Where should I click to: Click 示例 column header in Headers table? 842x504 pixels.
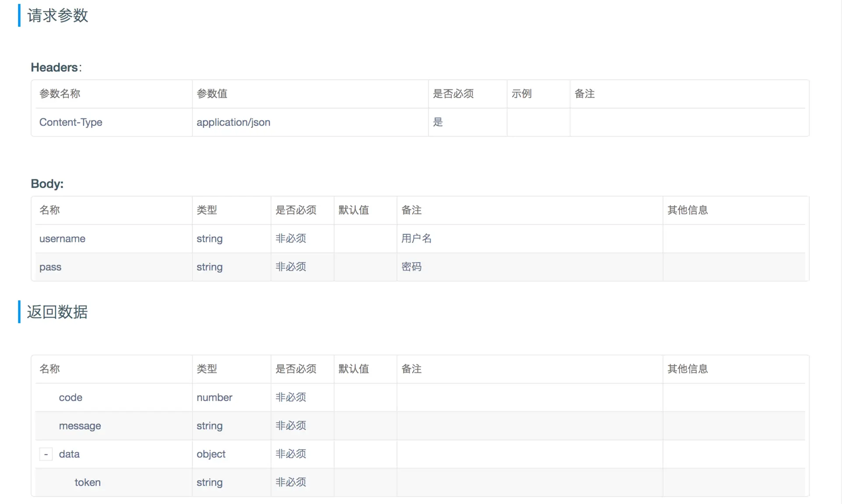pyautogui.click(x=521, y=94)
